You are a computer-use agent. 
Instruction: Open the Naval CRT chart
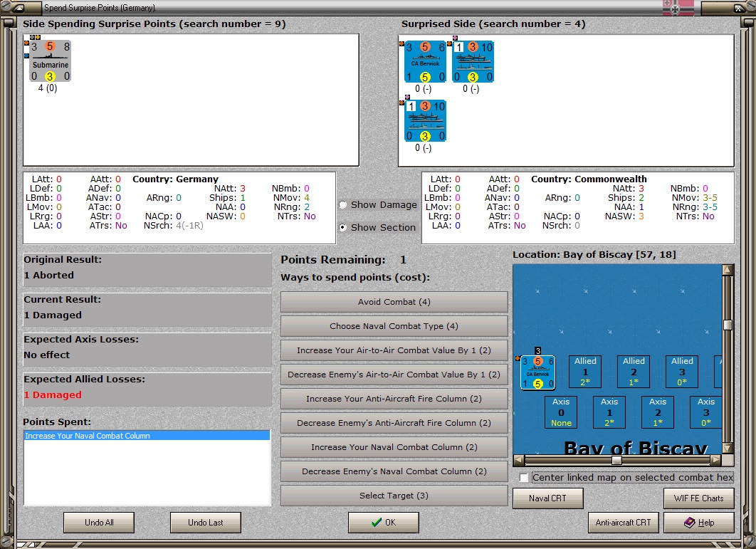pos(547,498)
